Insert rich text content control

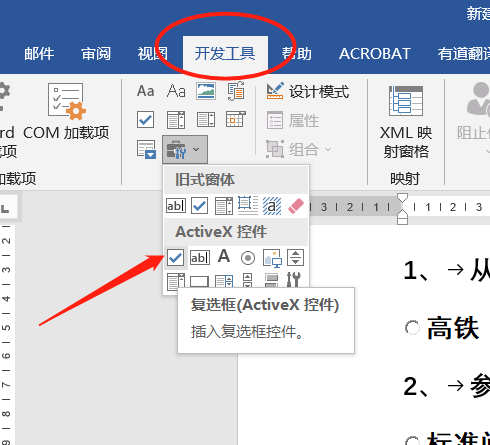point(146,91)
